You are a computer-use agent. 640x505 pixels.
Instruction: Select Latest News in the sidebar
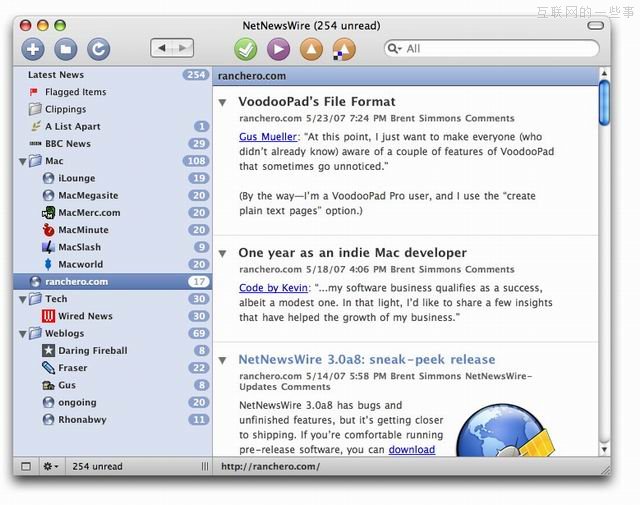[x=56, y=75]
